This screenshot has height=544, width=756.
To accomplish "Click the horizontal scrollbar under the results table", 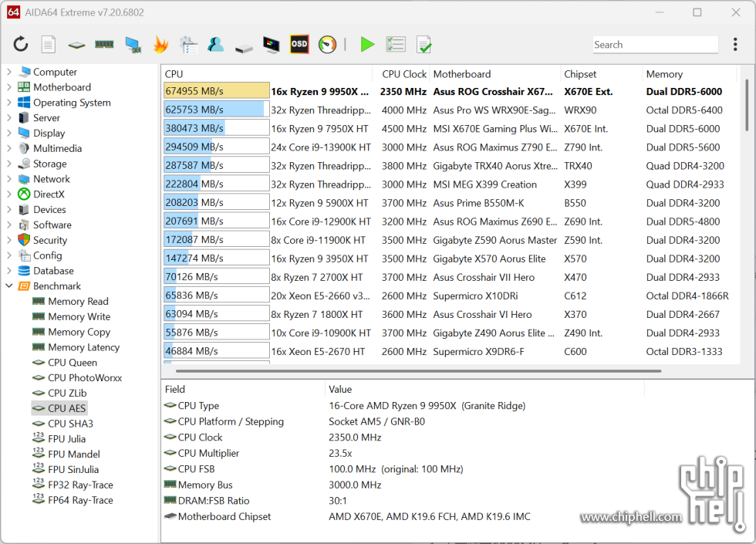I will coord(418,371).
